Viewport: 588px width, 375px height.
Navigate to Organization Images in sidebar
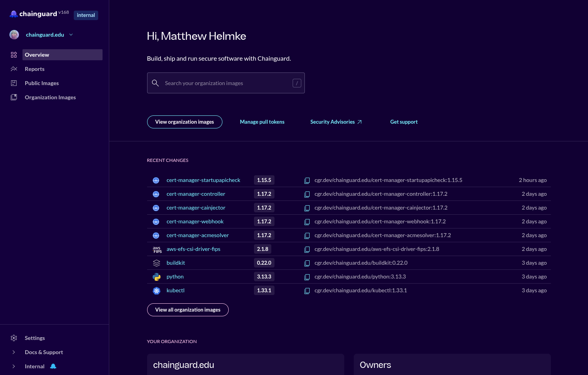click(50, 97)
